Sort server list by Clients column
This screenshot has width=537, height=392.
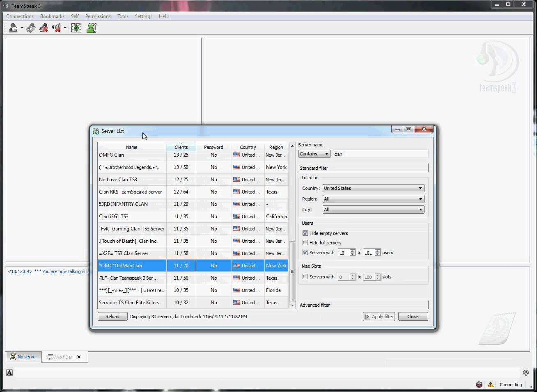[x=181, y=147]
